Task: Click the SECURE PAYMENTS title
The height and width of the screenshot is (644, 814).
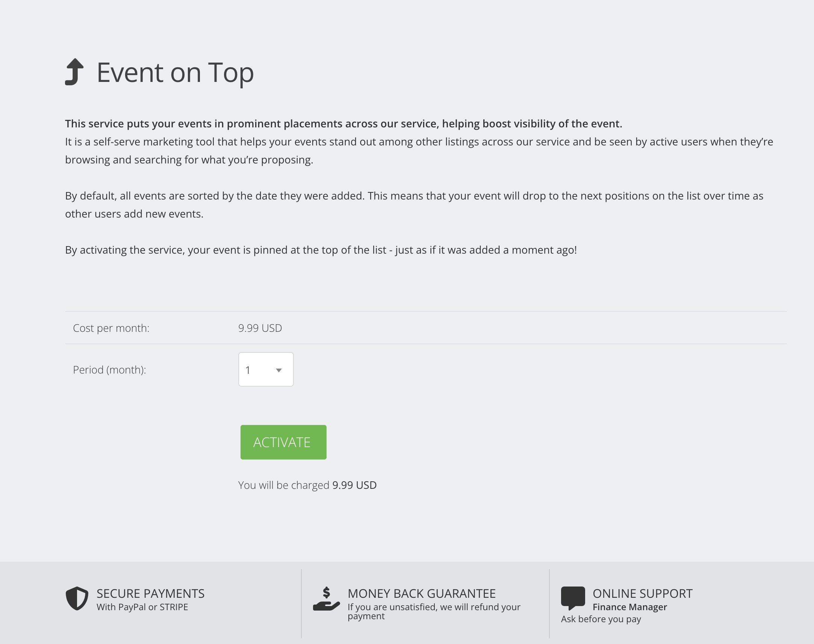Action: pyautogui.click(x=150, y=594)
